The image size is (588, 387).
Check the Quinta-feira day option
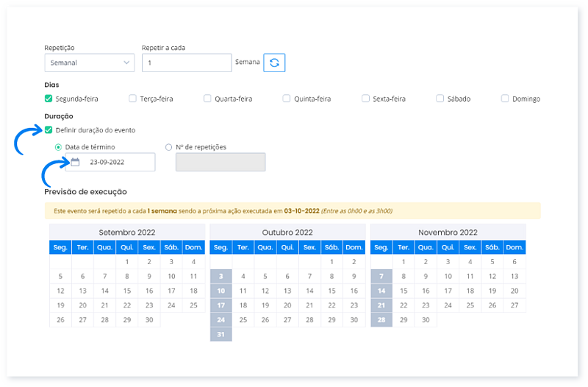(x=287, y=98)
